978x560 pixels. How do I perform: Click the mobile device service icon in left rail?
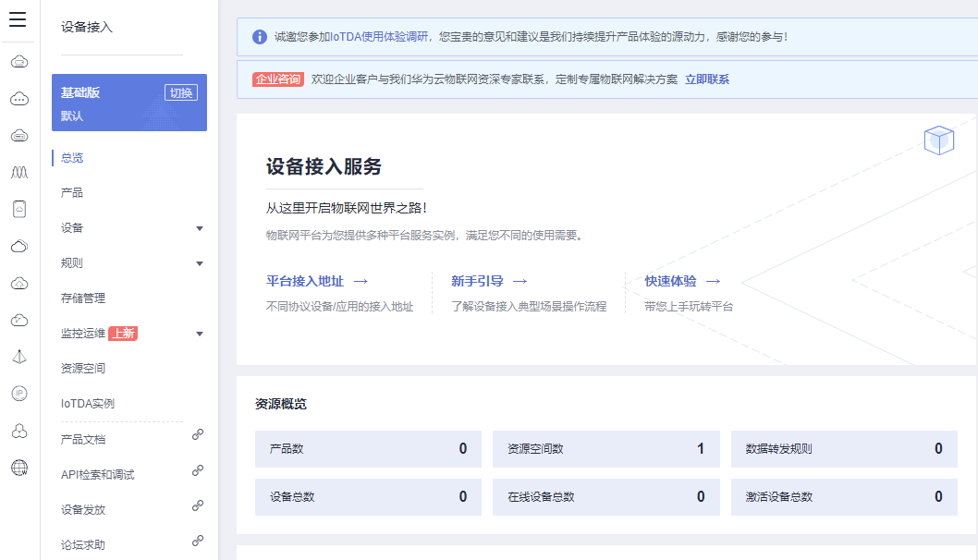19,209
